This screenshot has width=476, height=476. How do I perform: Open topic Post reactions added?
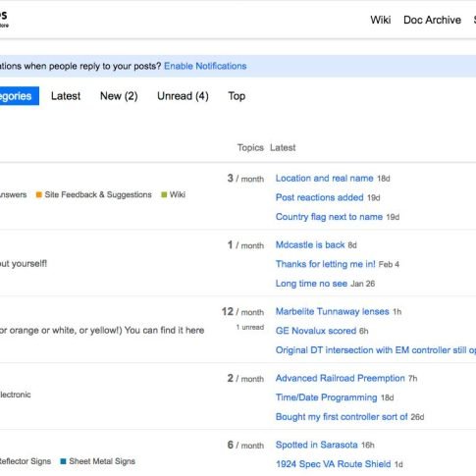[319, 197]
